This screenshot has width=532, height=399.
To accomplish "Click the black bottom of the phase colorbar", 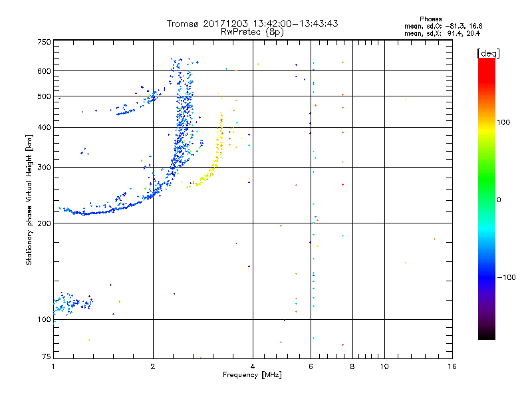I will [487, 335].
